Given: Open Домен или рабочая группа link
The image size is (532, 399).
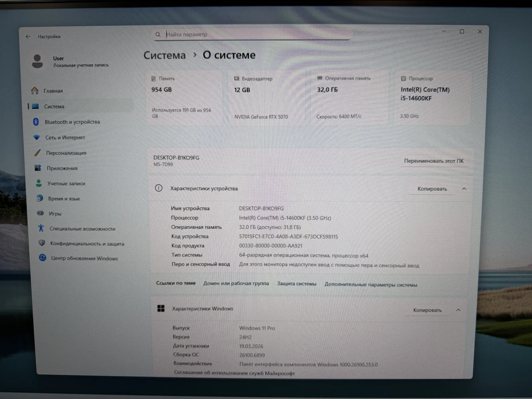Looking at the screenshot, I should (x=236, y=283).
